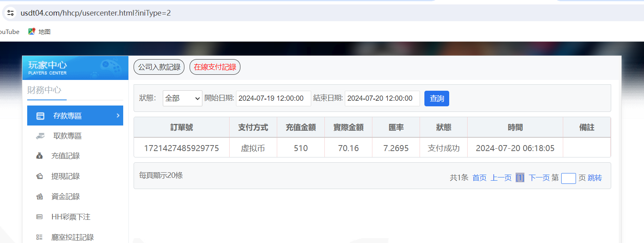Click the 查詢 search button
Viewport: 644px width, 243px height.
click(437, 99)
